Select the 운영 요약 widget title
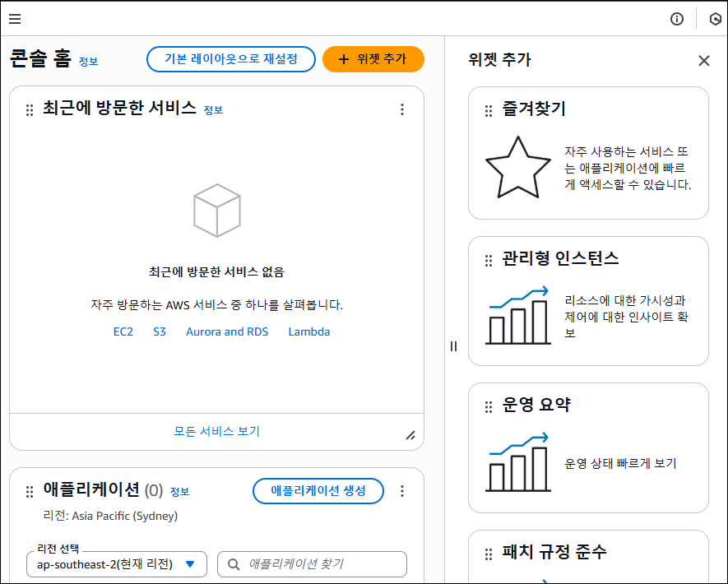The width and height of the screenshot is (728, 584). coord(536,405)
